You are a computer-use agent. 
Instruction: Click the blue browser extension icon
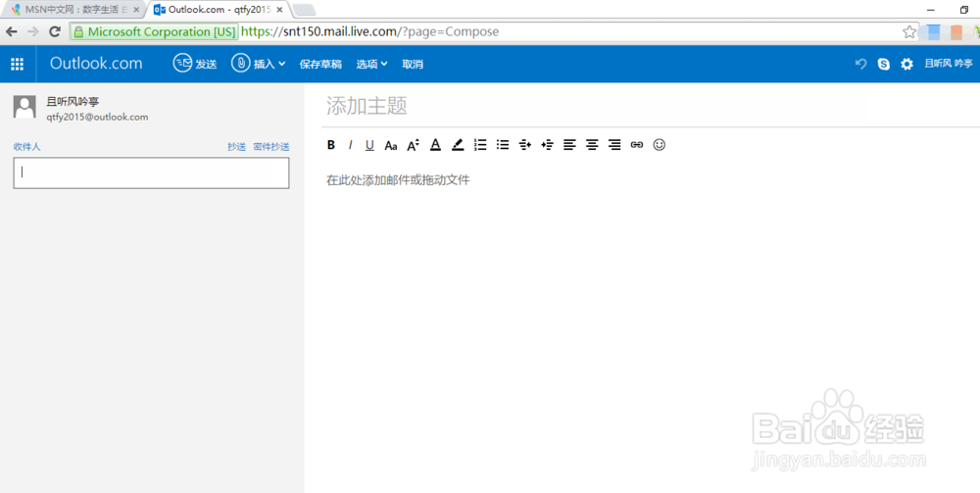coord(934,32)
